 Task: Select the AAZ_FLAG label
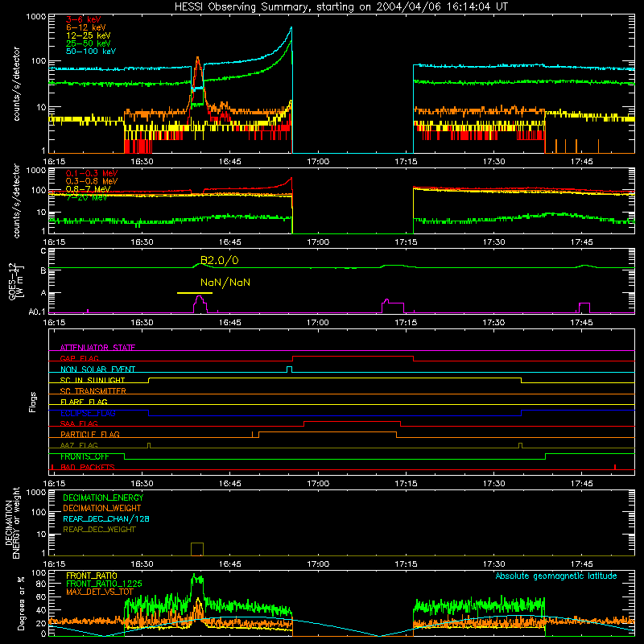tap(79, 446)
